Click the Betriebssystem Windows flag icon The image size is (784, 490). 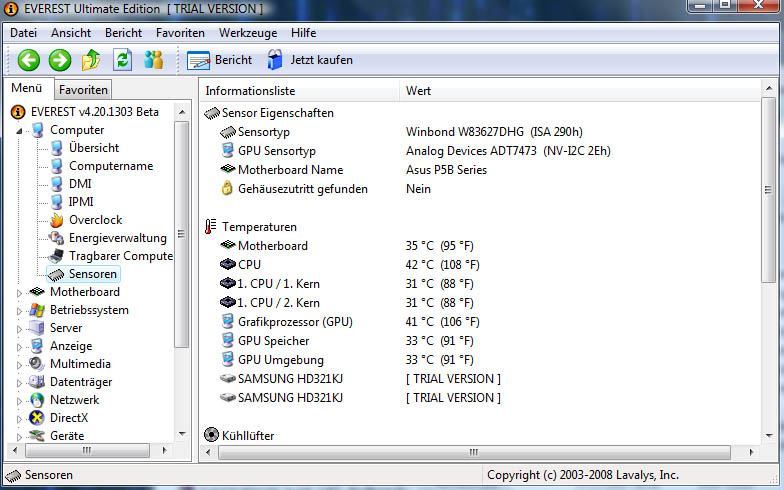click(x=36, y=310)
